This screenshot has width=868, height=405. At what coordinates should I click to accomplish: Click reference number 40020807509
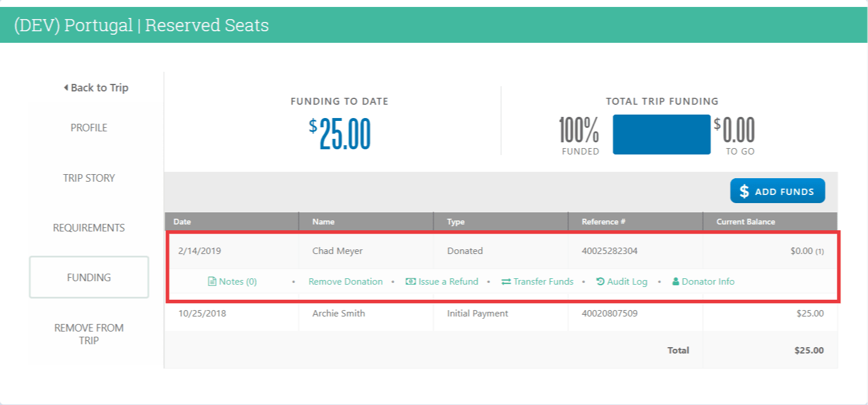click(x=610, y=314)
